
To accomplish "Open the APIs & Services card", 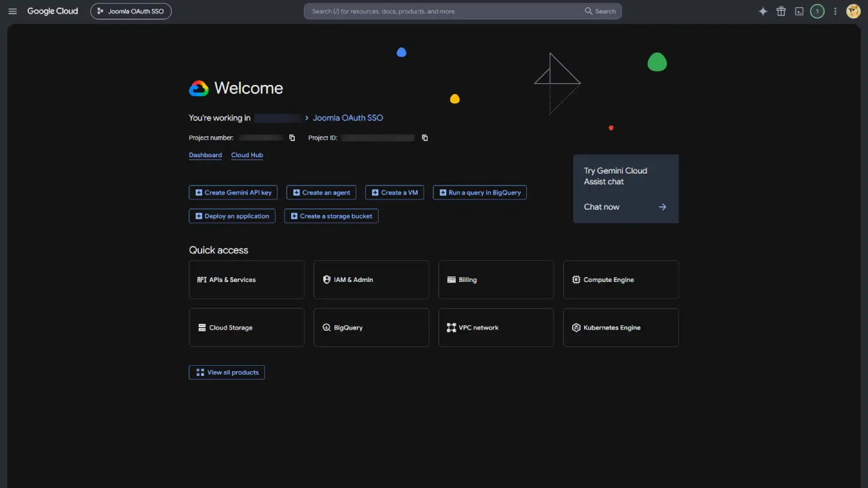I will tap(247, 280).
